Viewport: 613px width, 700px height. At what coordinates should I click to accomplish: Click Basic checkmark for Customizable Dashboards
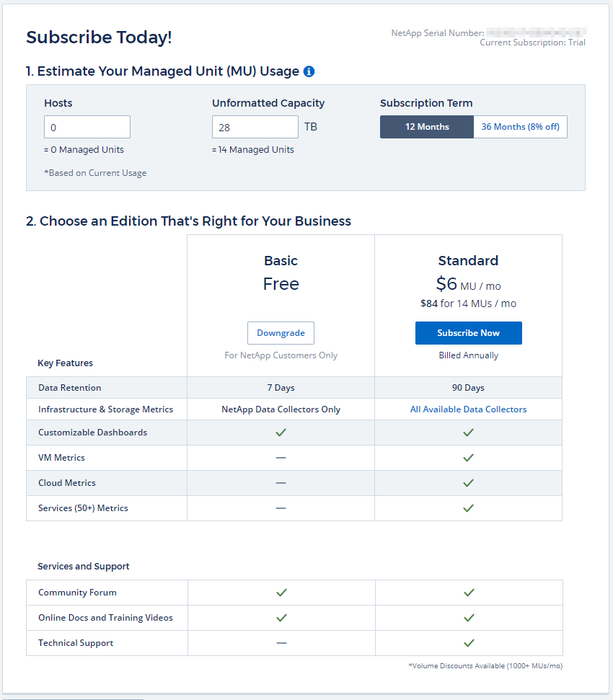tap(281, 433)
